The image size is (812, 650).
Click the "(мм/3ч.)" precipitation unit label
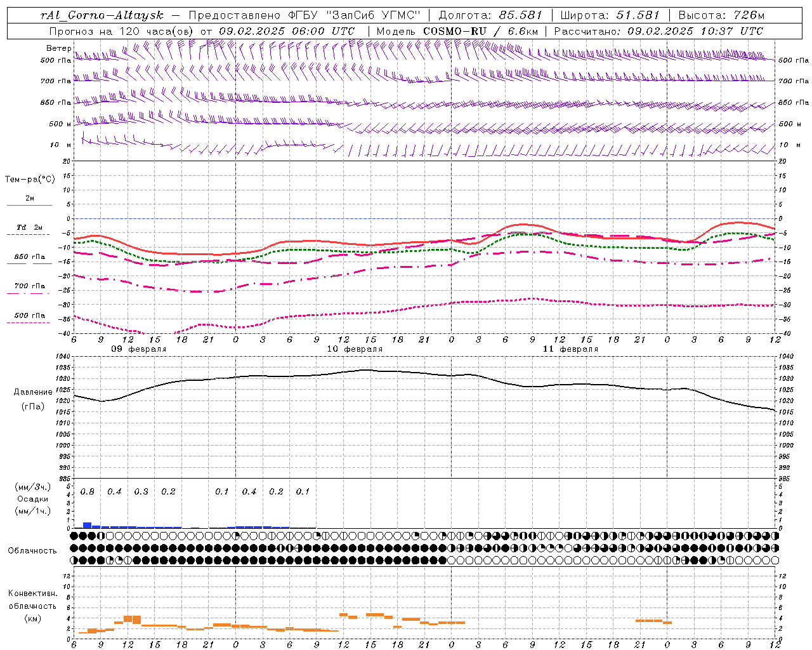(x=33, y=487)
